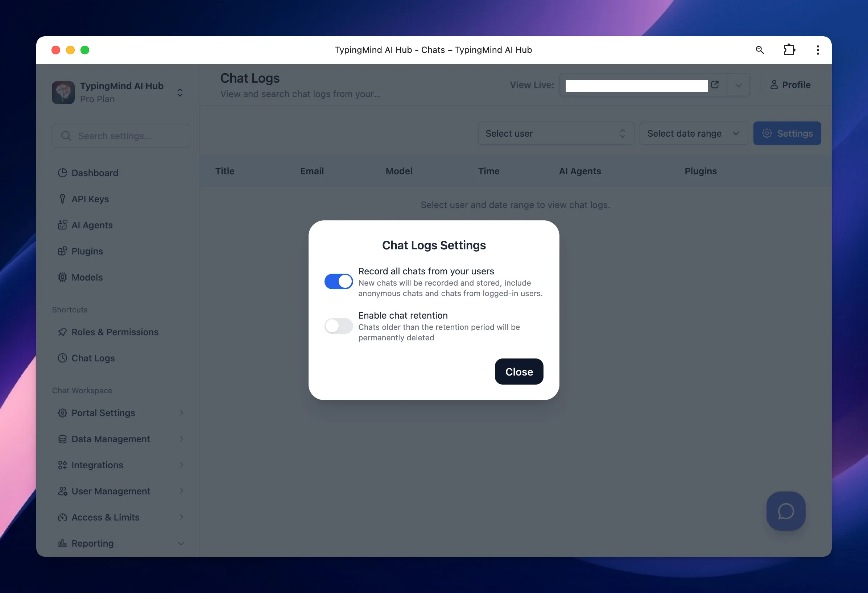
Task: Expand the User Management chevron
Action: coord(182,492)
